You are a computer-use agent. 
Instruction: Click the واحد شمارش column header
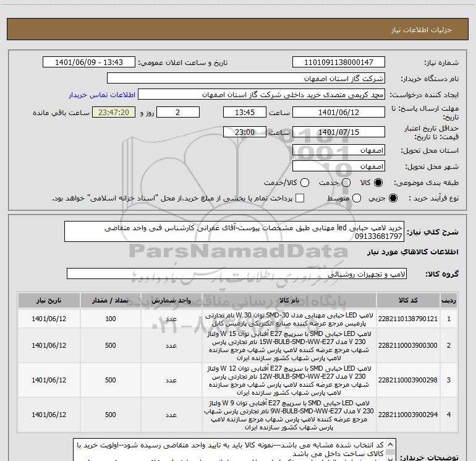pos(171,301)
